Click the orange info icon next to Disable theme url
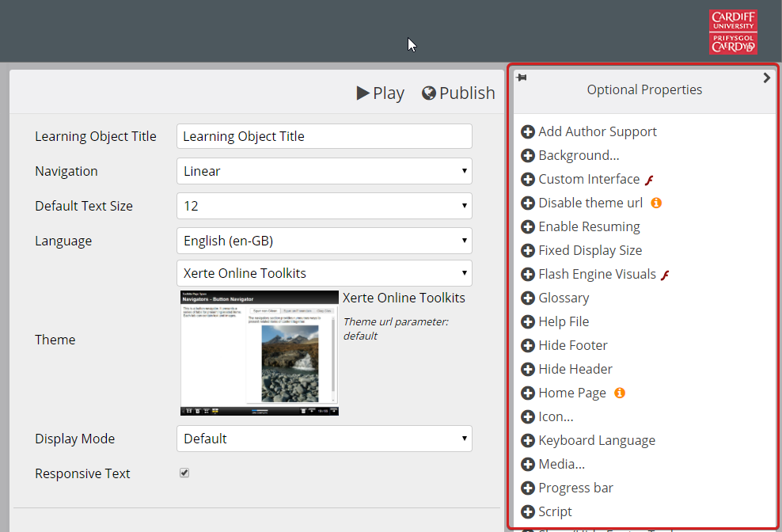Screen dimensions: 782x532 pos(656,203)
